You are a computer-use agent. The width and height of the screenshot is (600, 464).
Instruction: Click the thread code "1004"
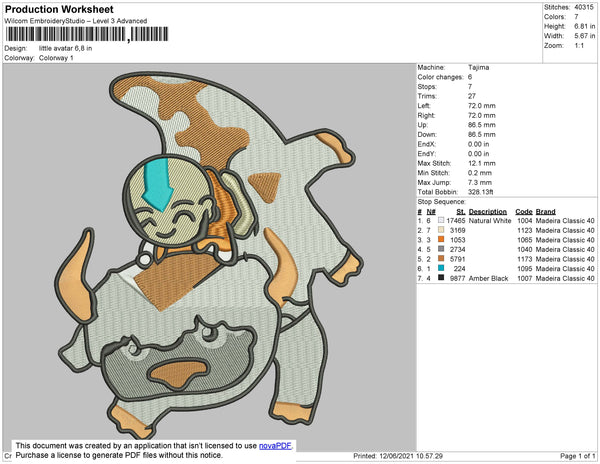coord(525,221)
